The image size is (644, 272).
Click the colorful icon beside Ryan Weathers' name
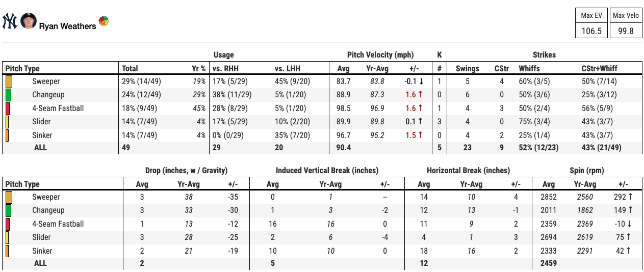(104, 21)
